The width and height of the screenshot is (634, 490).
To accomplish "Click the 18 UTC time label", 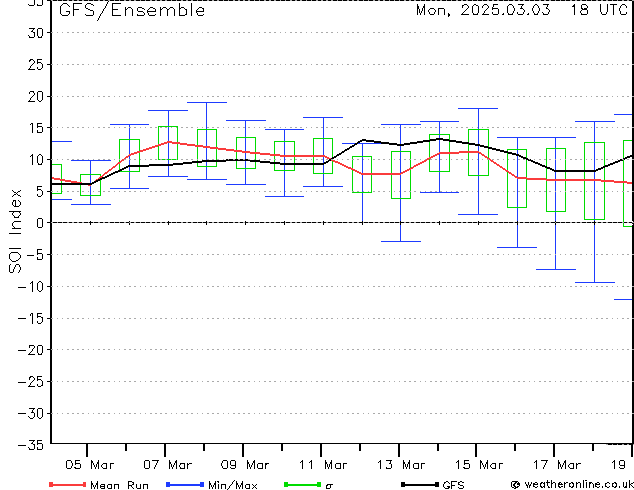I will coord(599,10).
